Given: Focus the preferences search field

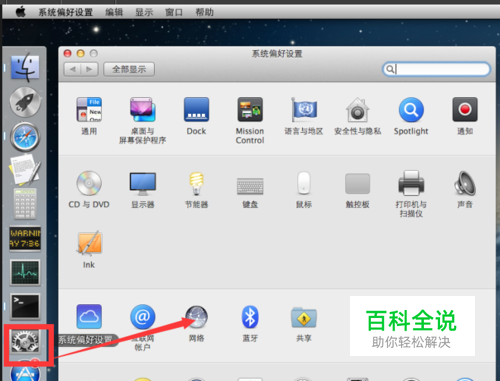Looking at the screenshot, I should pyautogui.click(x=436, y=69).
